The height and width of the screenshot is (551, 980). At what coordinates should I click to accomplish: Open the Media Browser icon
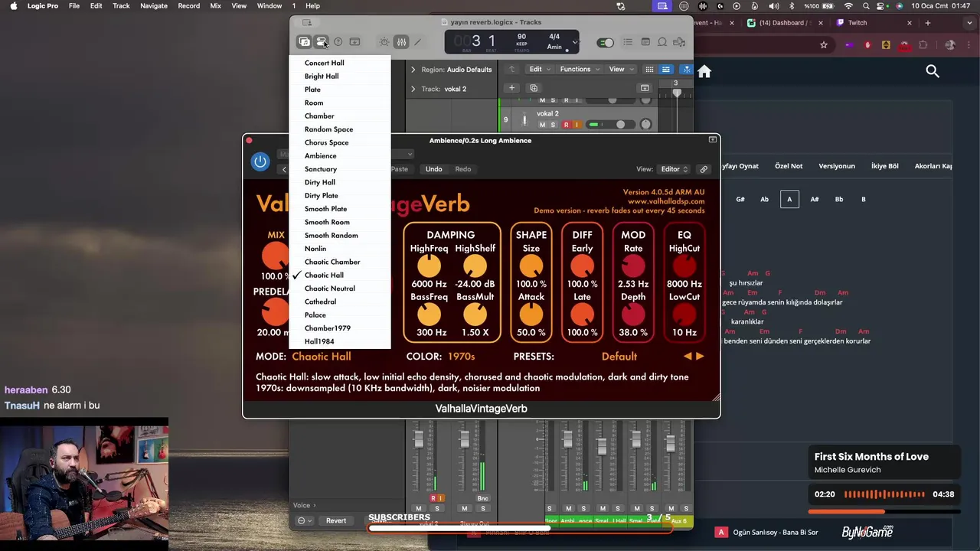[x=680, y=42]
